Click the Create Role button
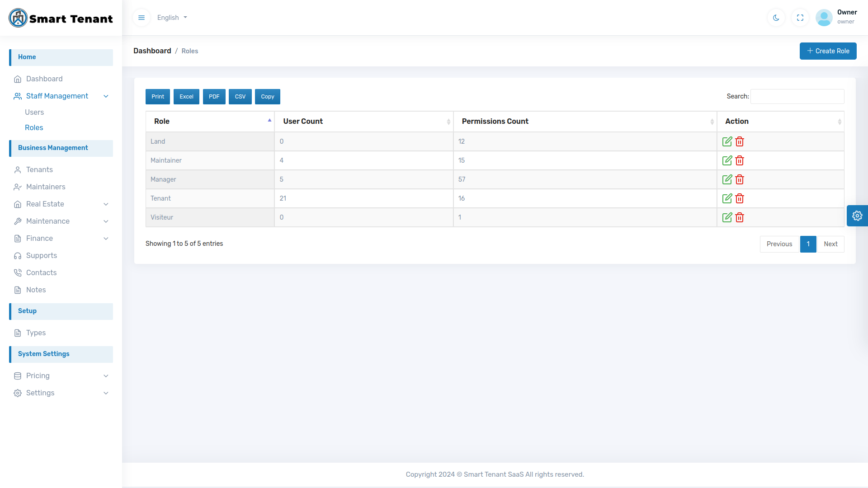 tap(828, 51)
